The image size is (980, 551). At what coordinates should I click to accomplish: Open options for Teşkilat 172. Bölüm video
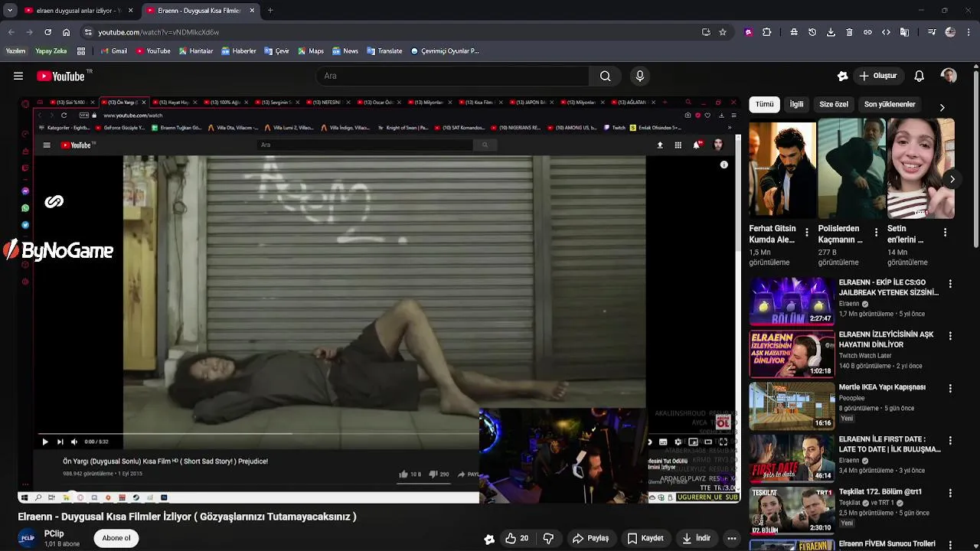coord(950,494)
